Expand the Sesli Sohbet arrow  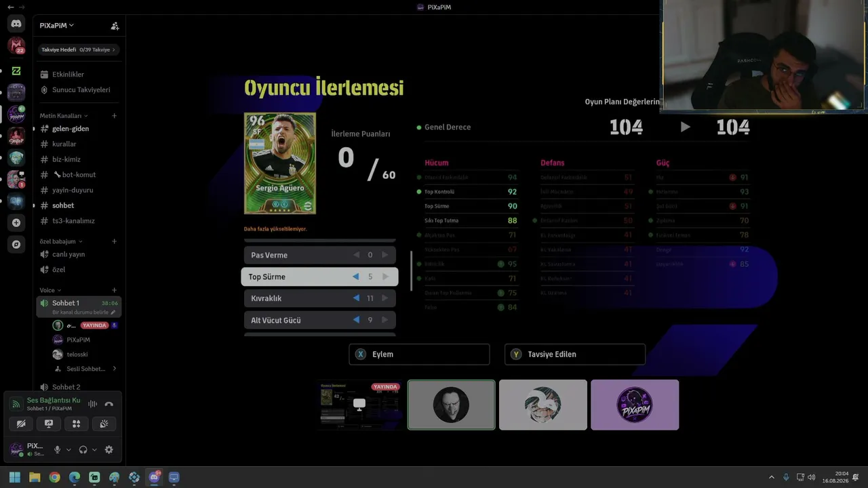tap(114, 369)
